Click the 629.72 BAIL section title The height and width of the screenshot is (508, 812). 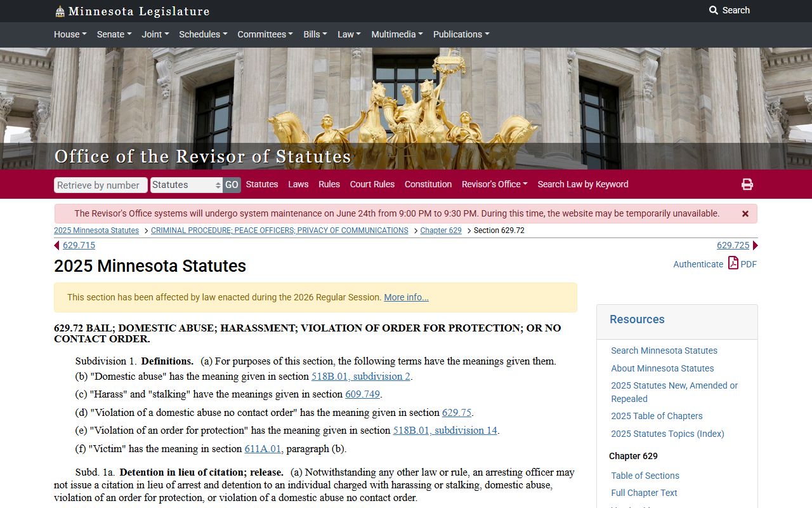(307, 333)
